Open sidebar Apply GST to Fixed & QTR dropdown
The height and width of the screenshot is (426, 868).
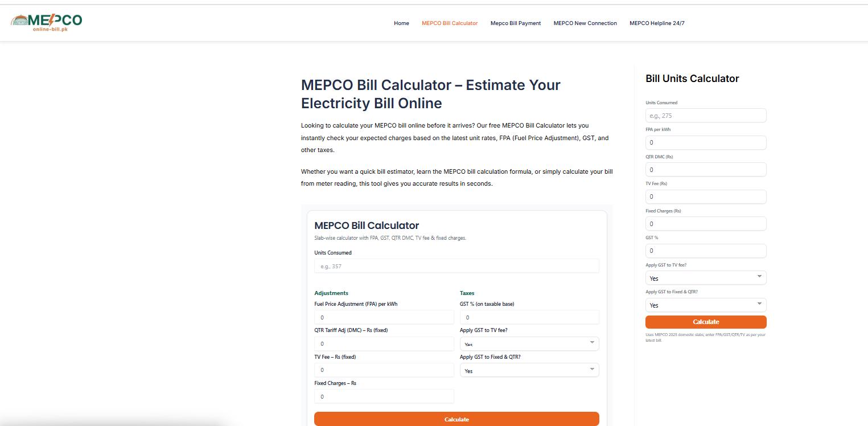click(706, 305)
